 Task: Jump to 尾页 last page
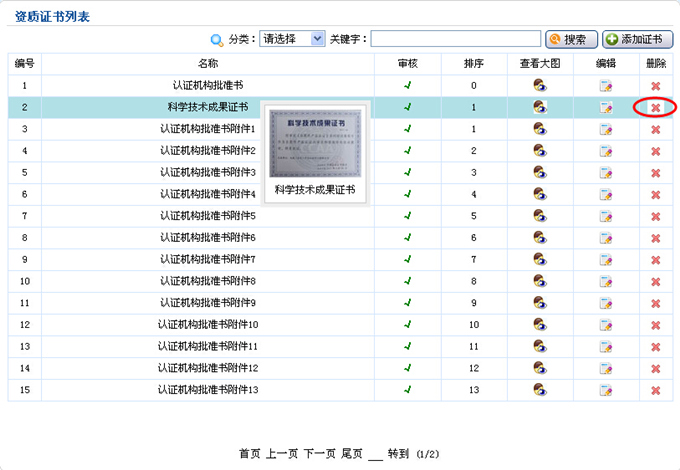[x=352, y=454]
